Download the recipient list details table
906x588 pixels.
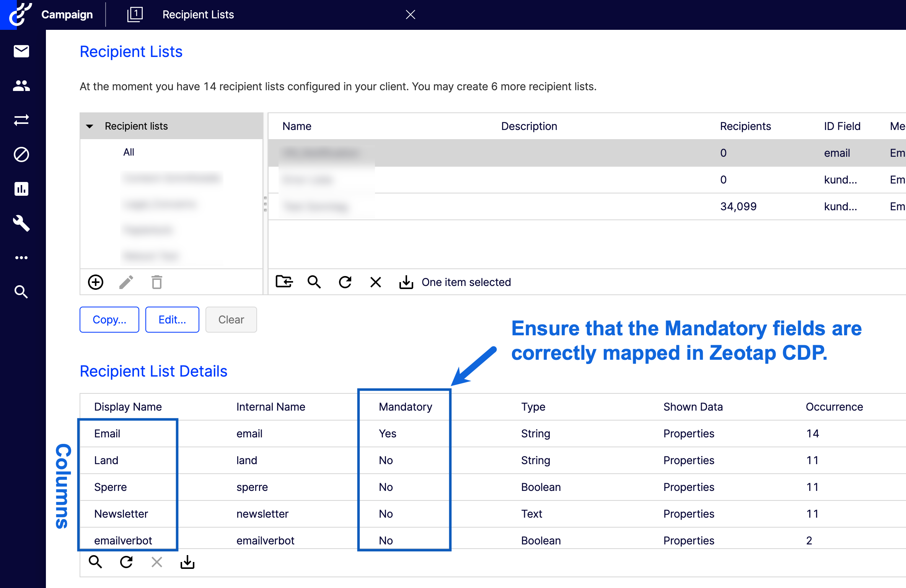(x=187, y=562)
